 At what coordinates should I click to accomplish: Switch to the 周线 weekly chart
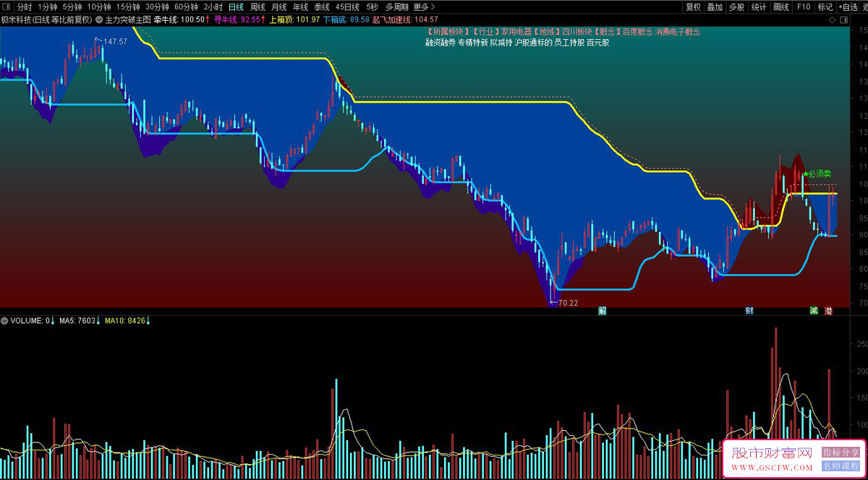pyautogui.click(x=258, y=7)
